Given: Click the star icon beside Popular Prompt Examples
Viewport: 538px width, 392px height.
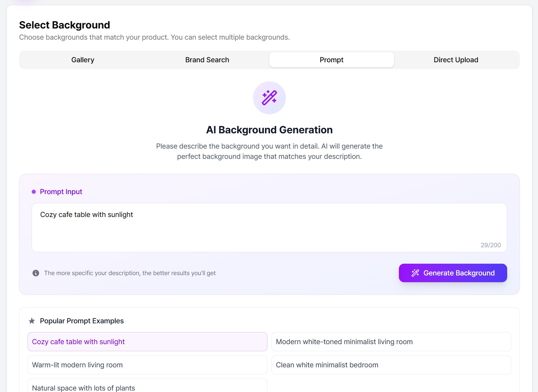Looking at the screenshot, I should click(31, 321).
